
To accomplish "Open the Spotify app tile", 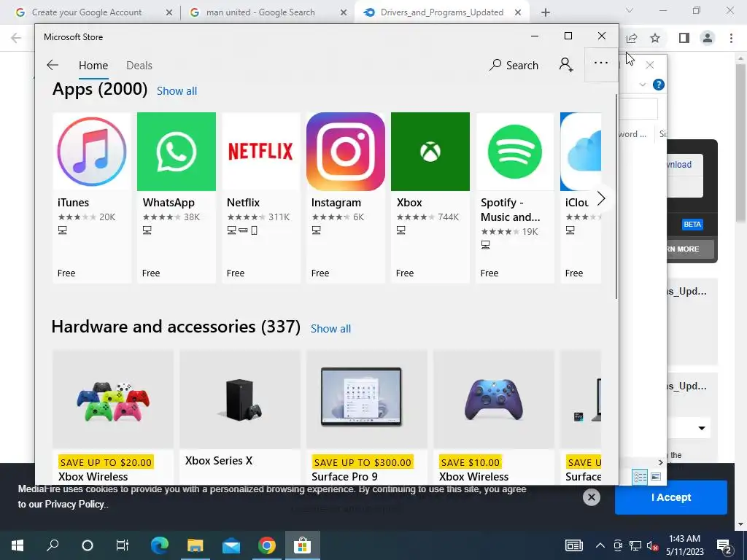I will [515, 198].
